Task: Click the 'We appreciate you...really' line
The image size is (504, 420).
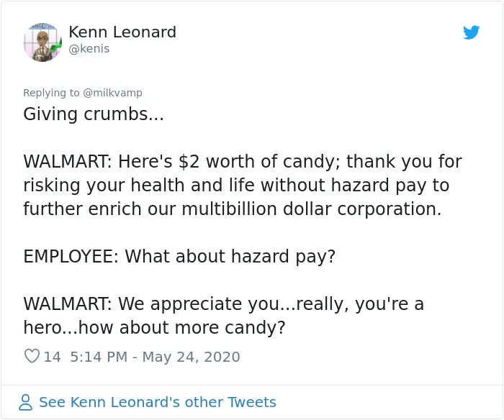Action: point(224,304)
